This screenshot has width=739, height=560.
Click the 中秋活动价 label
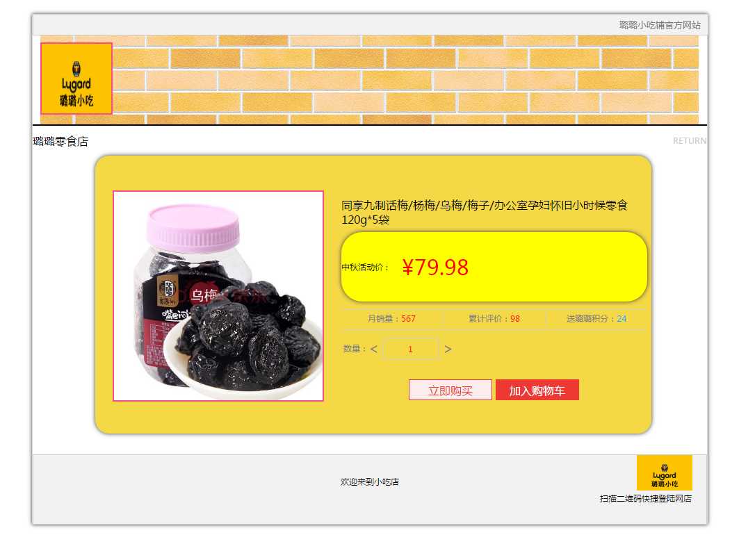coord(365,267)
